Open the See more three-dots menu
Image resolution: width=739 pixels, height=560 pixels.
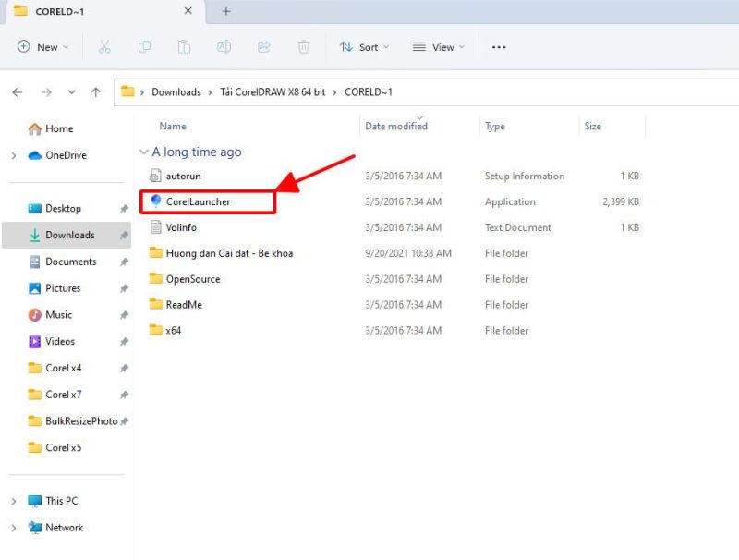pyautogui.click(x=499, y=47)
